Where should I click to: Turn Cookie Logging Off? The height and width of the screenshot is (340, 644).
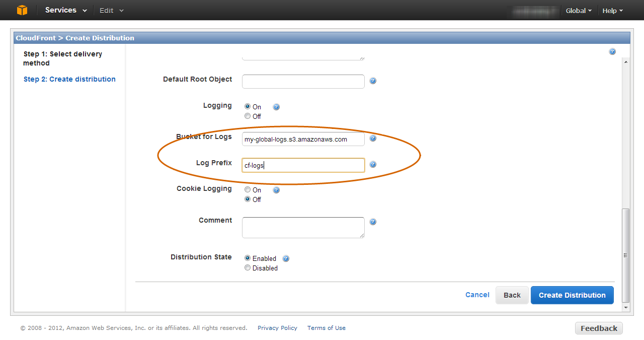pos(248,199)
